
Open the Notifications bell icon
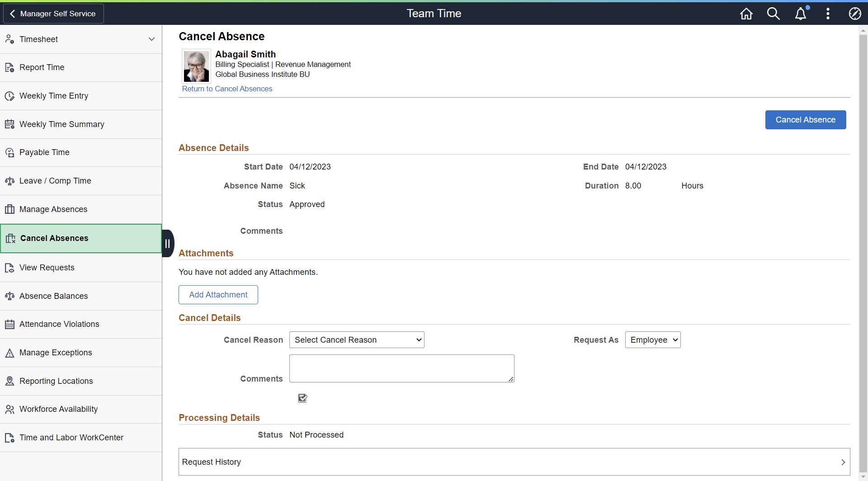[801, 14]
